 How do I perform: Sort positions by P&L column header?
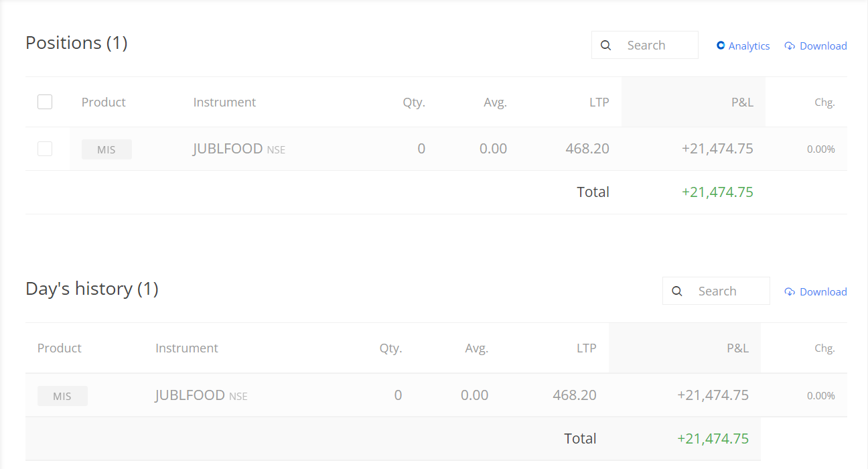[742, 103]
